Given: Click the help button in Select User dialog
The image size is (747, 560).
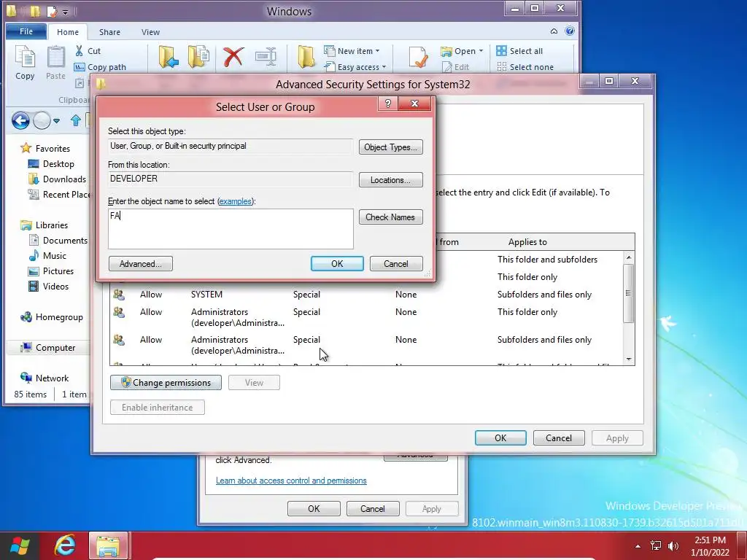Looking at the screenshot, I should [x=388, y=104].
